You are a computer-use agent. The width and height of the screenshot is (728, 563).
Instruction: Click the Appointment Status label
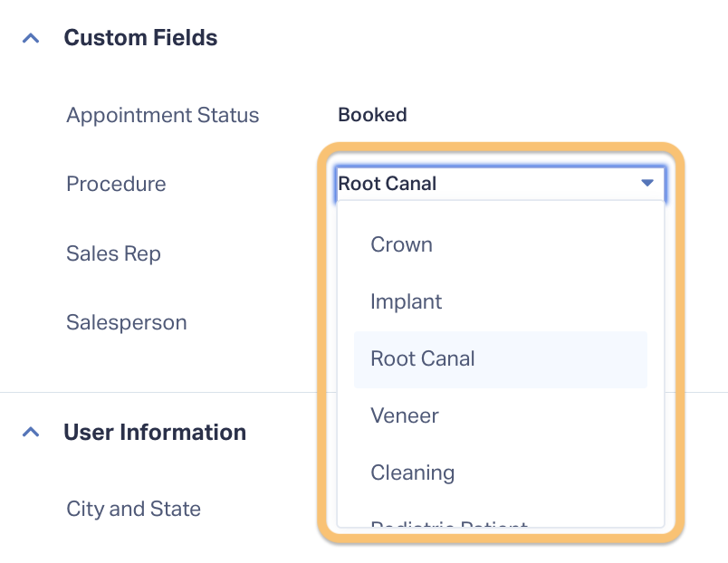tap(162, 115)
